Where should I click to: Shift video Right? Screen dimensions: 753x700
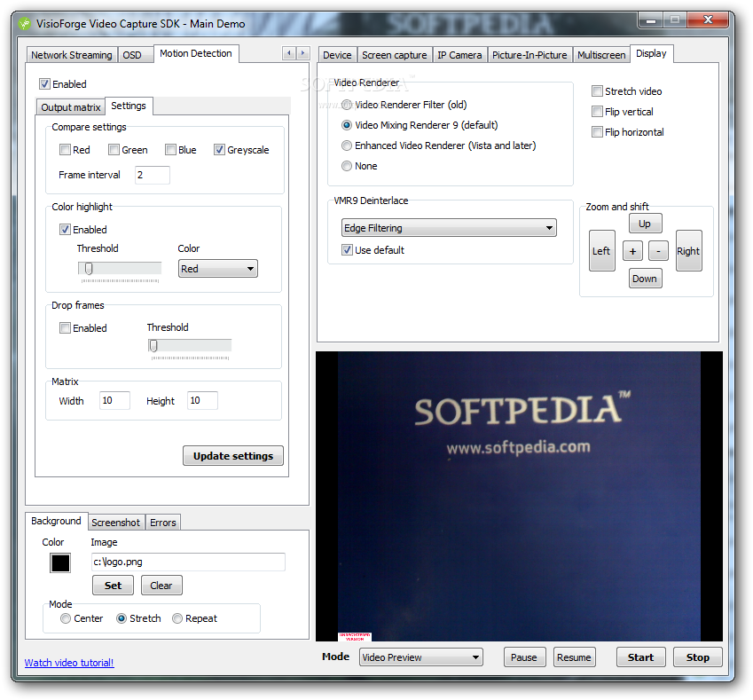point(688,251)
